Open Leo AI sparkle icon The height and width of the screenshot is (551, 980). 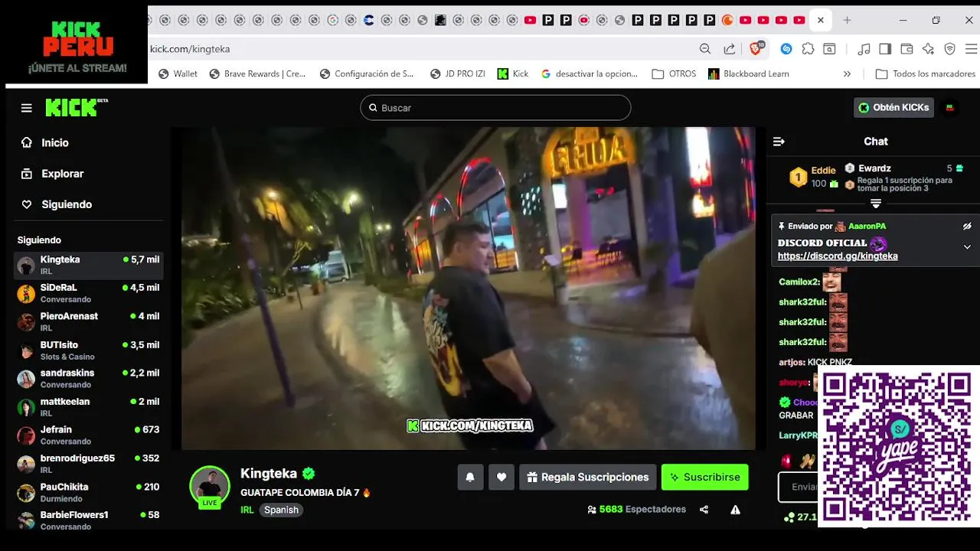coord(928,49)
